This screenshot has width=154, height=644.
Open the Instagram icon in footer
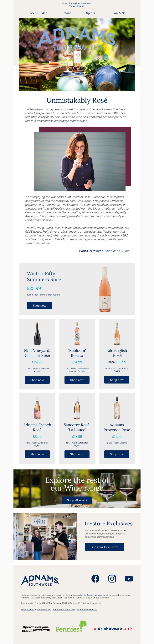112,578
